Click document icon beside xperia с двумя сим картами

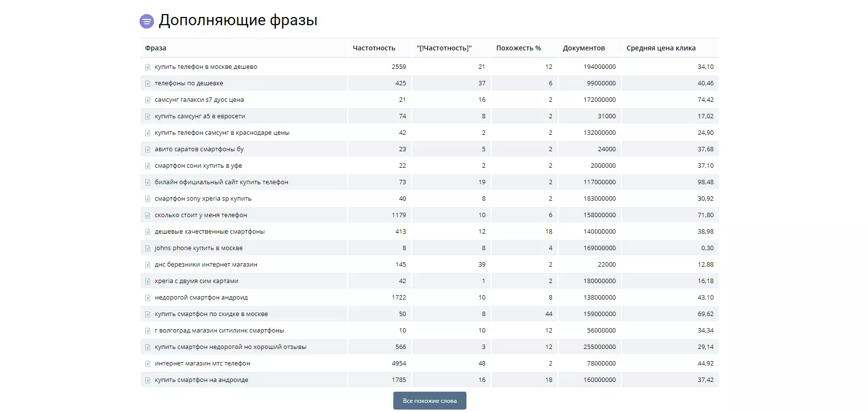click(x=148, y=281)
